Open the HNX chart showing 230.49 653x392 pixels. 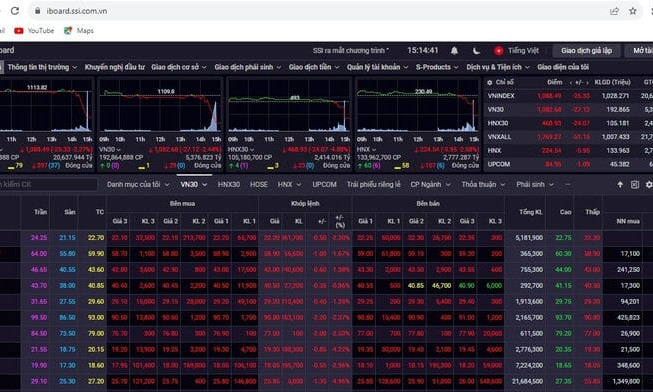tap(418, 106)
